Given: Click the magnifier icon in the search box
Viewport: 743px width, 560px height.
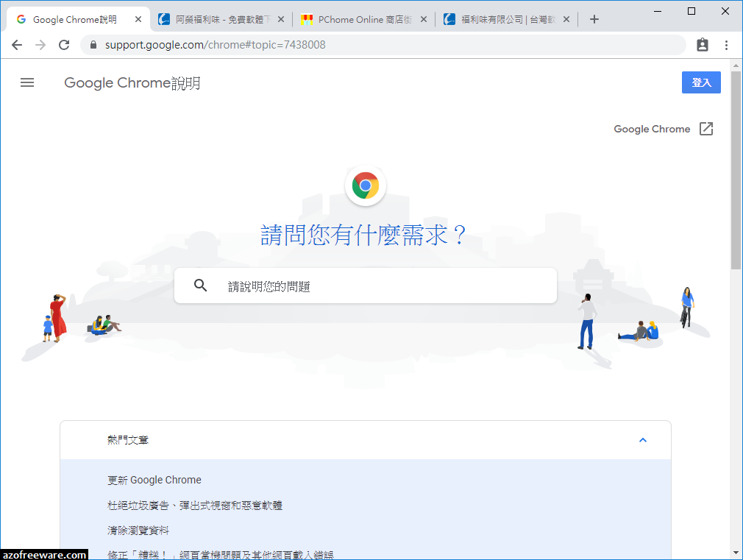Looking at the screenshot, I should pyautogui.click(x=200, y=286).
